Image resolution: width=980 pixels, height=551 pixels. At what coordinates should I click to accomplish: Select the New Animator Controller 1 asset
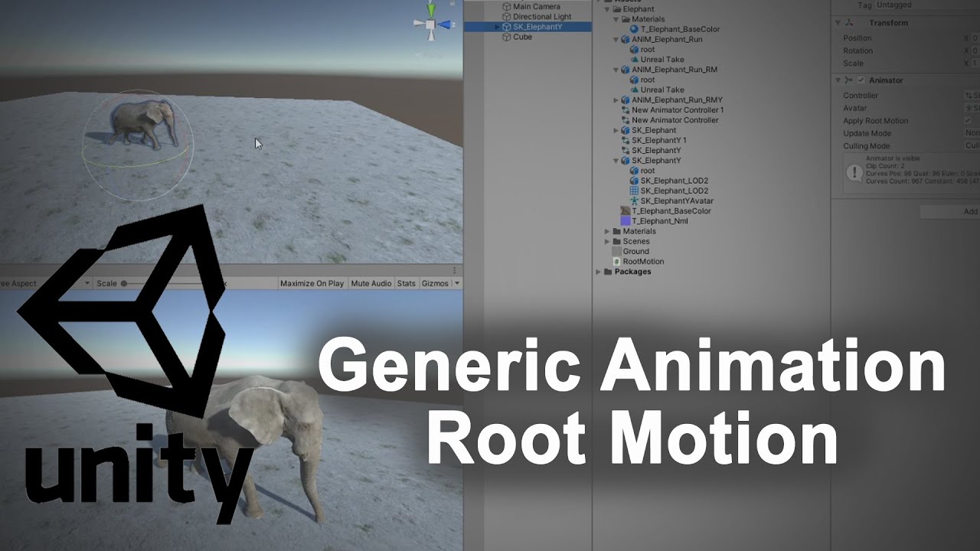[678, 110]
